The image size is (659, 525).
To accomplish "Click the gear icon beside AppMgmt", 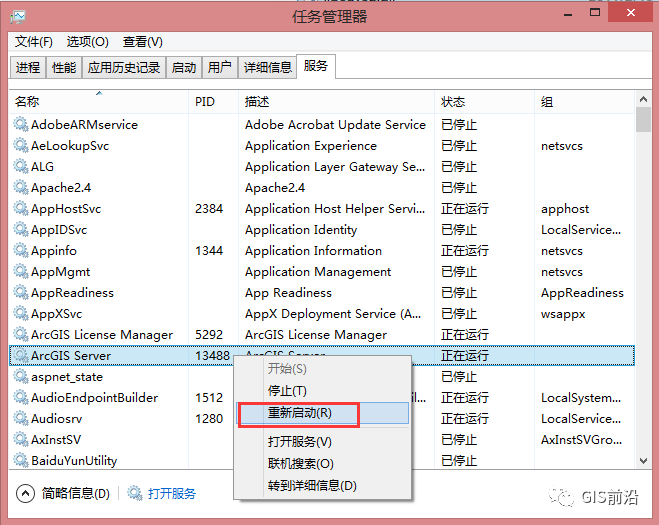I will [x=21, y=271].
